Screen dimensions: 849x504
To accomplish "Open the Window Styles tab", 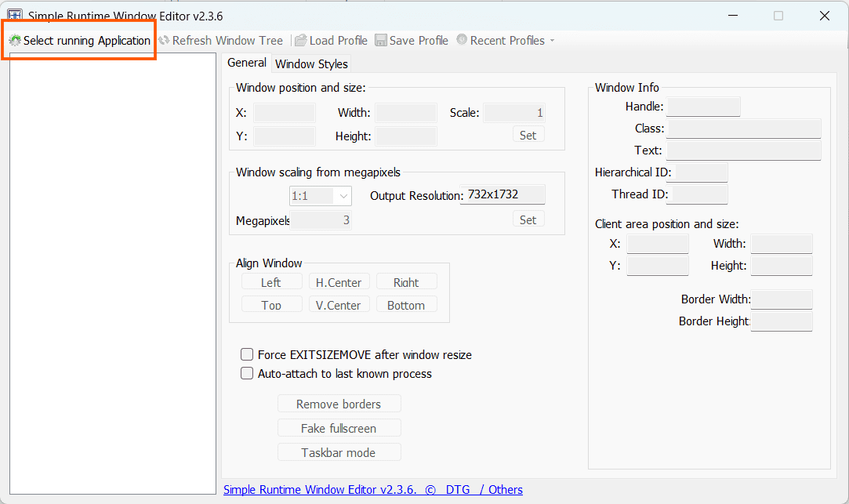I will pyautogui.click(x=311, y=63).
